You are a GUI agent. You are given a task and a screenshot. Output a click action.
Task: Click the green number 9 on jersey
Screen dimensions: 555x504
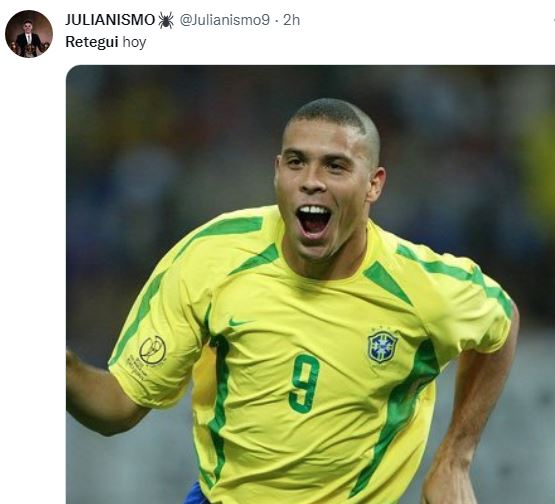[304, 383]
